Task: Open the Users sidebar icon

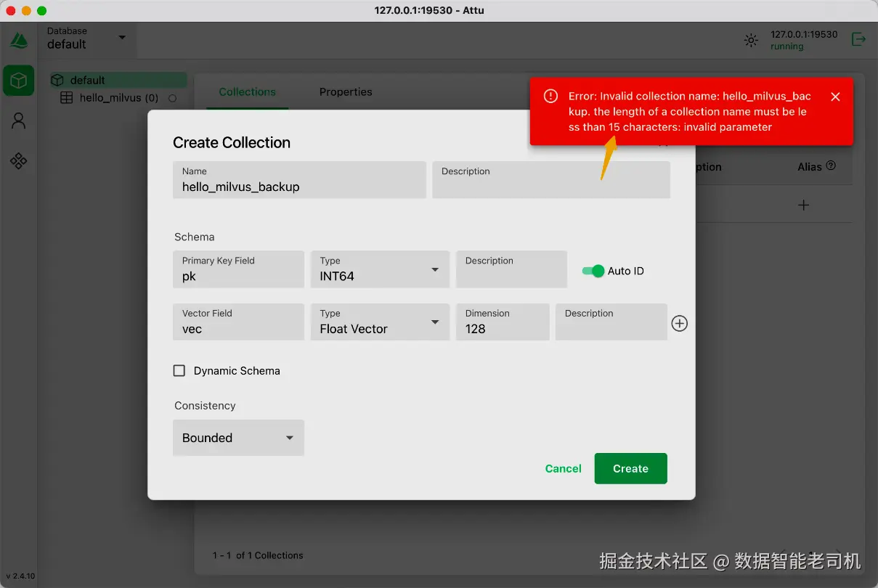Action: pos(19,121)
